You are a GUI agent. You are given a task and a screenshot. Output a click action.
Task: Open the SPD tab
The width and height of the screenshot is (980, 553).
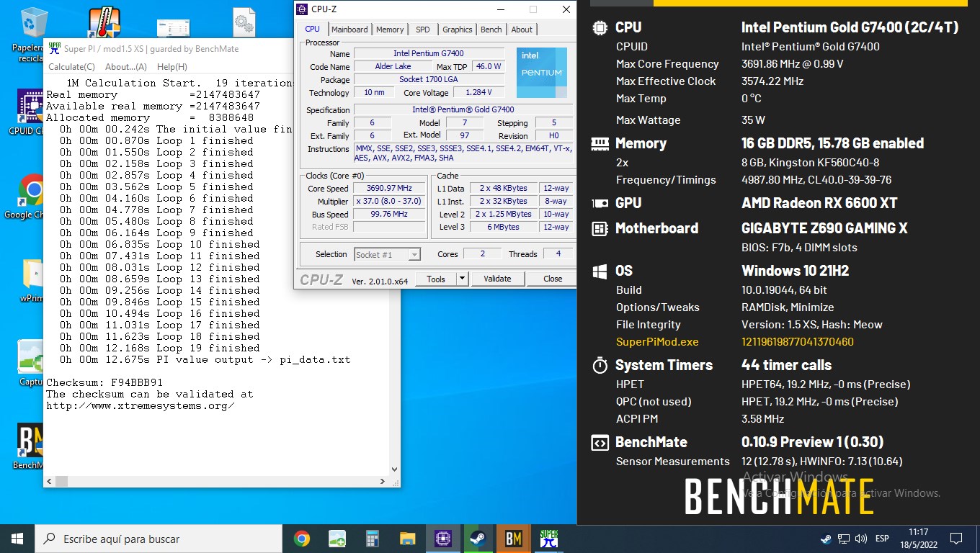pyautogui.click(x=423, y=30)
